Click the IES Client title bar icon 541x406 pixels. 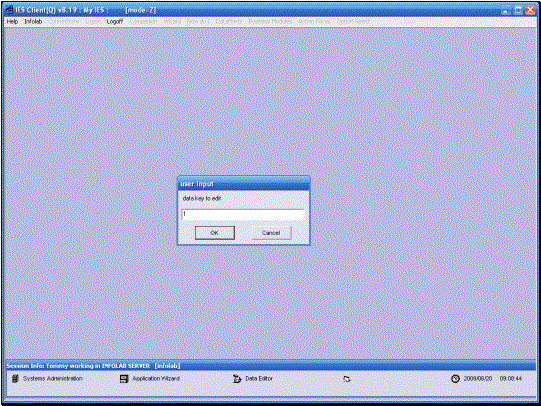(9, 10)
